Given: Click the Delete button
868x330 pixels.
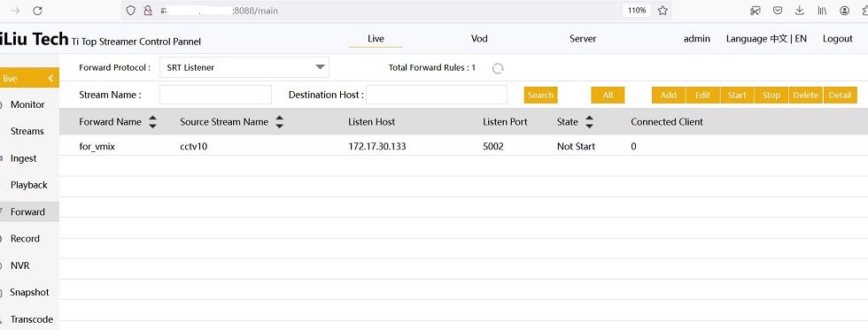Looking at the screenshot, I should point(805,95).
